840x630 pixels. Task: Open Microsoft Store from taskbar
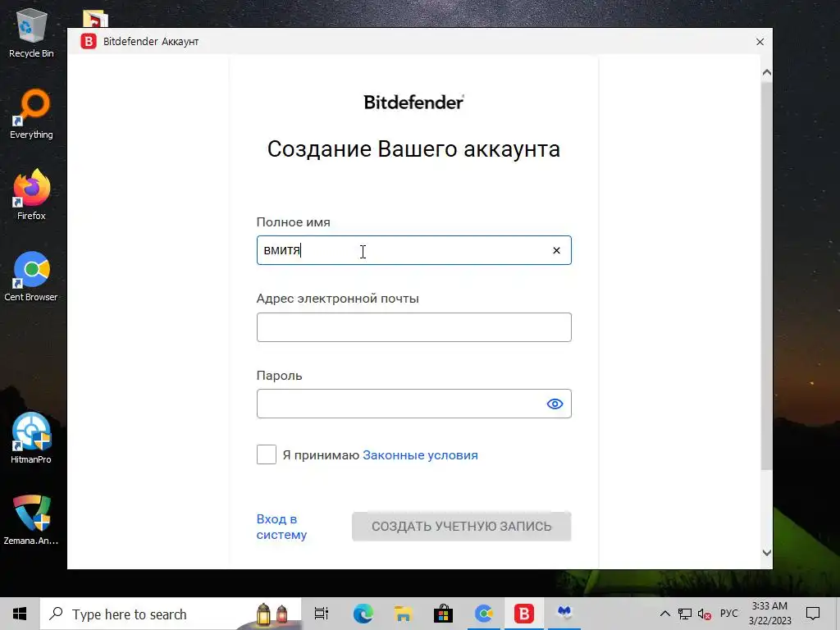point(443,614)
